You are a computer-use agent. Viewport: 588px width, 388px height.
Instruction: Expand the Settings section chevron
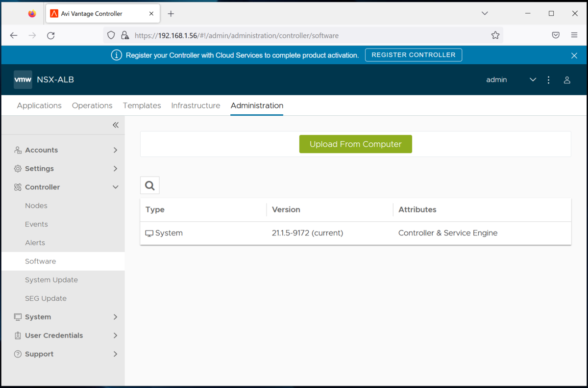(x=116, y=169)
